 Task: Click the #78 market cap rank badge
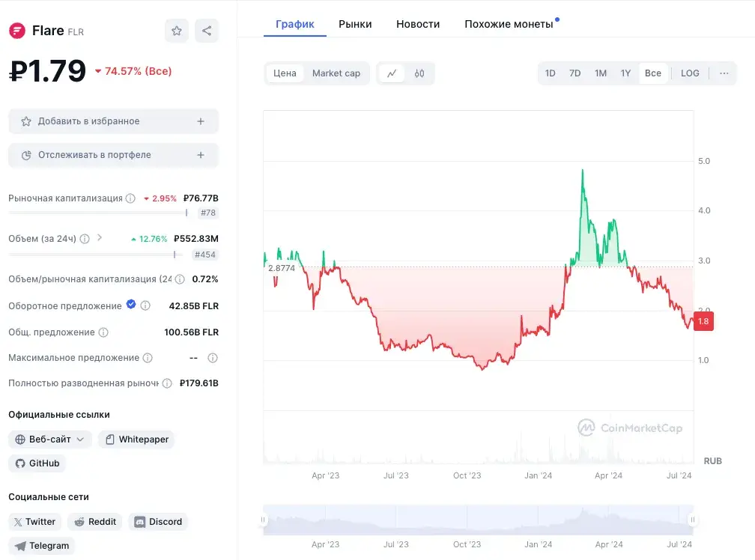pyautogui.click(x=208, y=213)
